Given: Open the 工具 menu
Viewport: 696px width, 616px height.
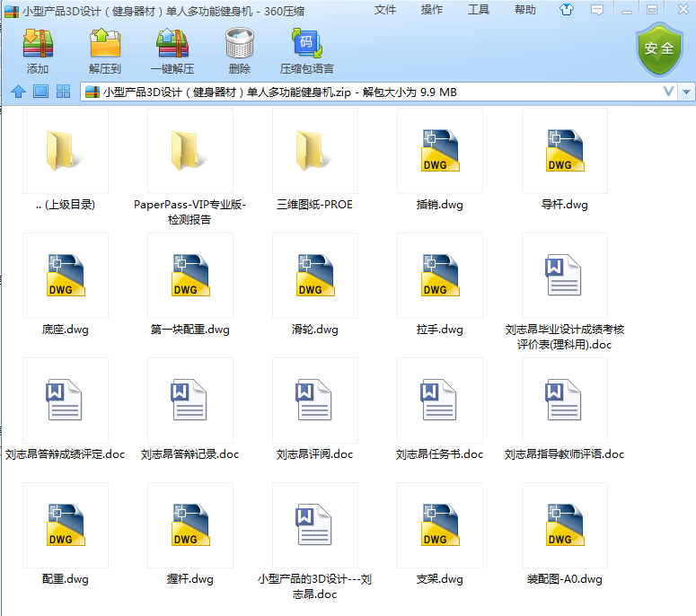Looking at the screenshot, I should pos(479,10).
